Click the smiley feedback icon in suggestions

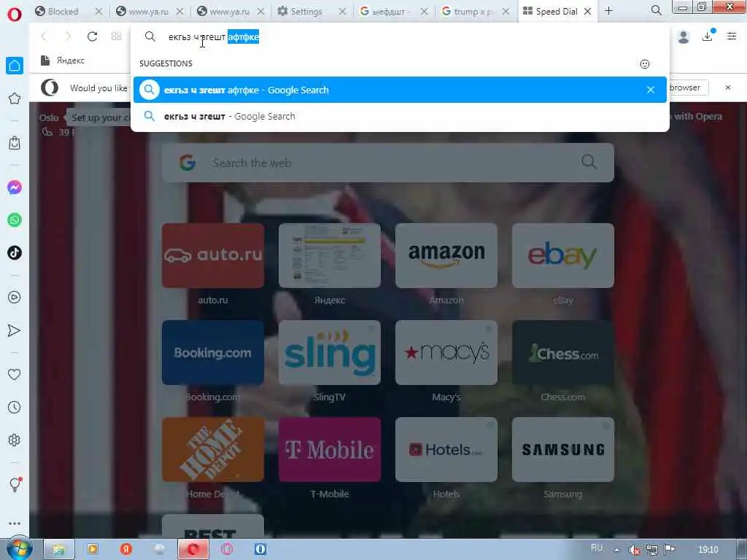tap(645, 64)
